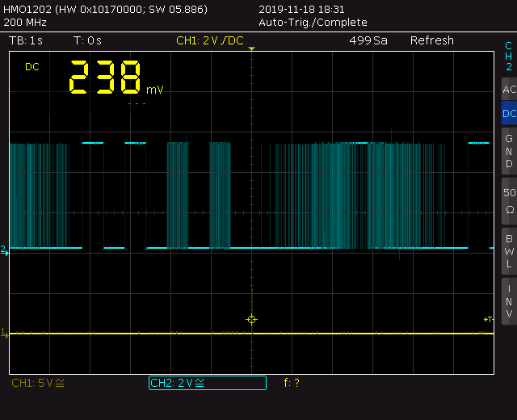517x420 pixels.
Task: Click the yellow crosshair trigger point marker
Action: pos(251,319)
